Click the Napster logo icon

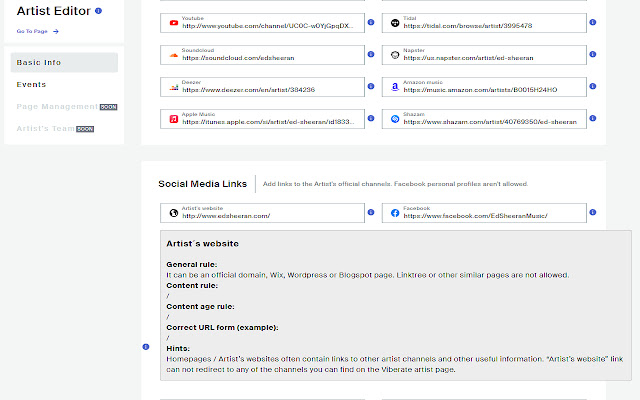395,55
